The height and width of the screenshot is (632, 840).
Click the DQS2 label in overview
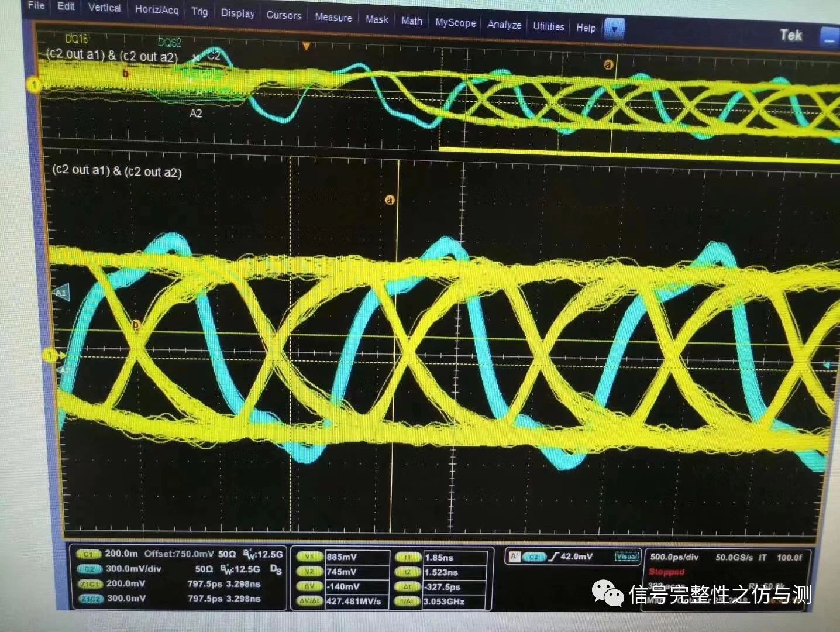[170, 42]
